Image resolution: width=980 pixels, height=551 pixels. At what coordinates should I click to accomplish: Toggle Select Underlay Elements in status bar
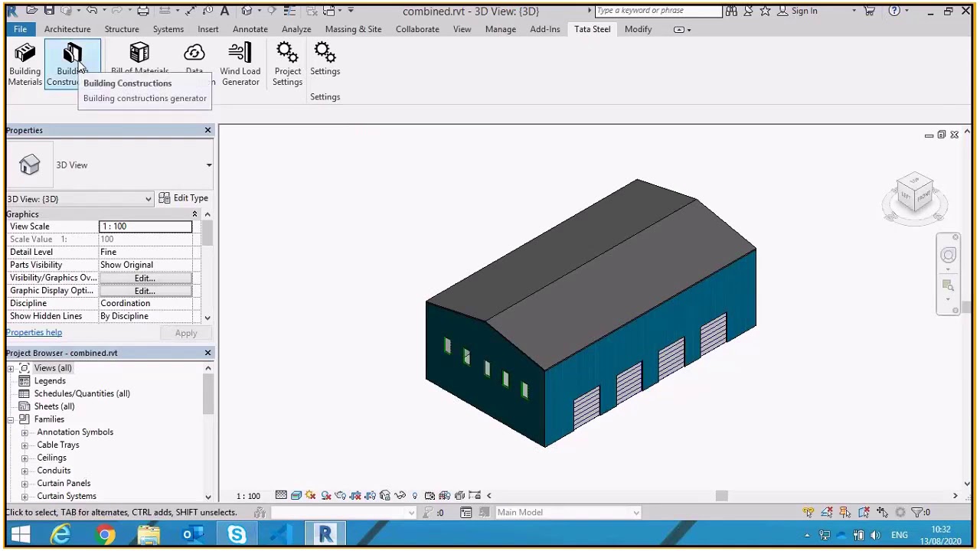coord(827,512)
